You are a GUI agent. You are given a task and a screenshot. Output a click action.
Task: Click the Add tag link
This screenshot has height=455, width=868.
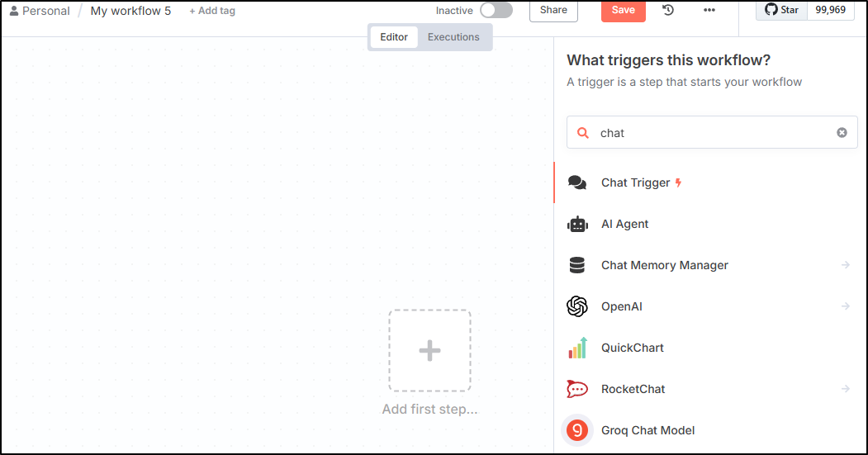tap(212, 11)
